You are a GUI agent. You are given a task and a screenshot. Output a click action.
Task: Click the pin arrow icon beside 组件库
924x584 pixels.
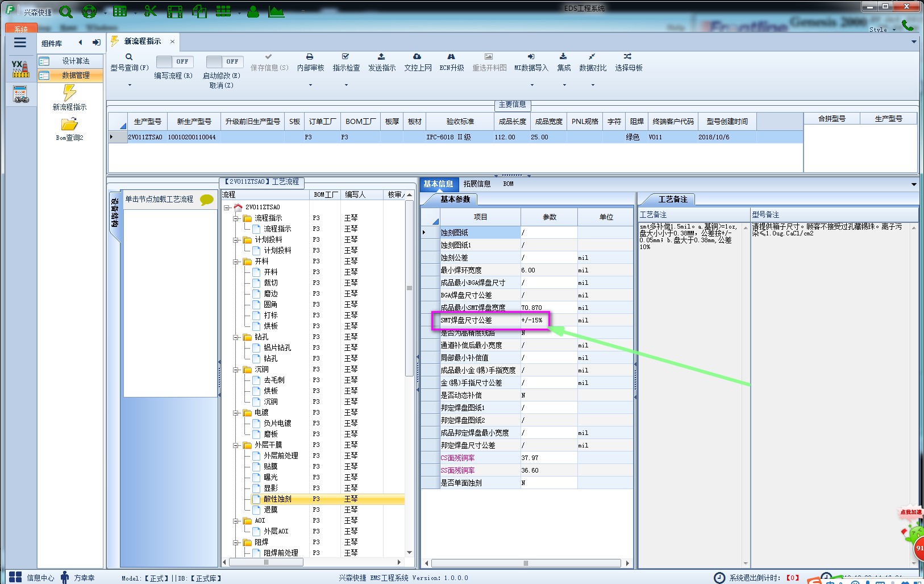[x=96, y=43]
